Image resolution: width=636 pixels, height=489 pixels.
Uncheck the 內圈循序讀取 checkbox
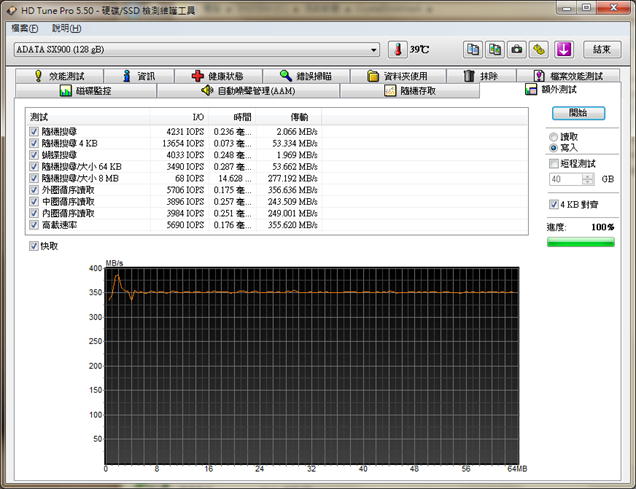coord(34,213)
